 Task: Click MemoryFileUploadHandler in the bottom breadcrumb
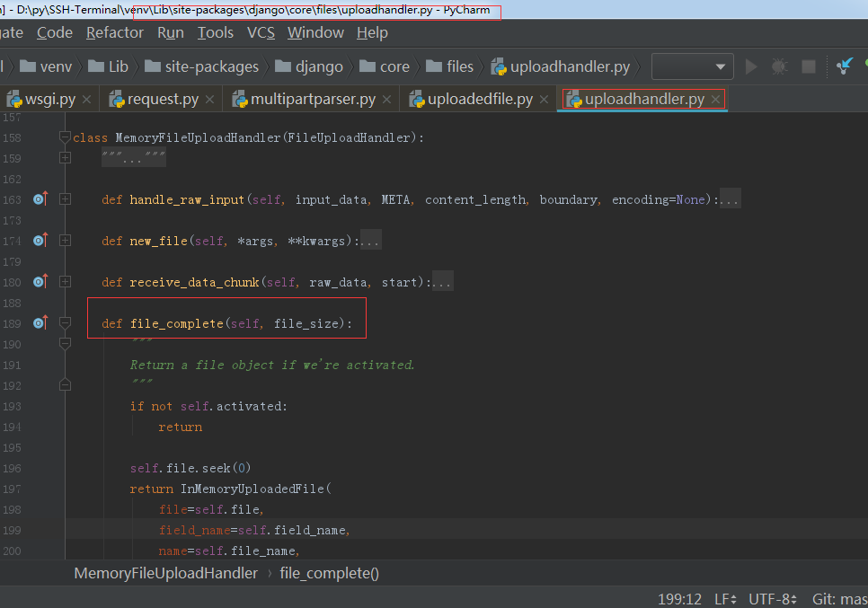click(x=166, y=574)
